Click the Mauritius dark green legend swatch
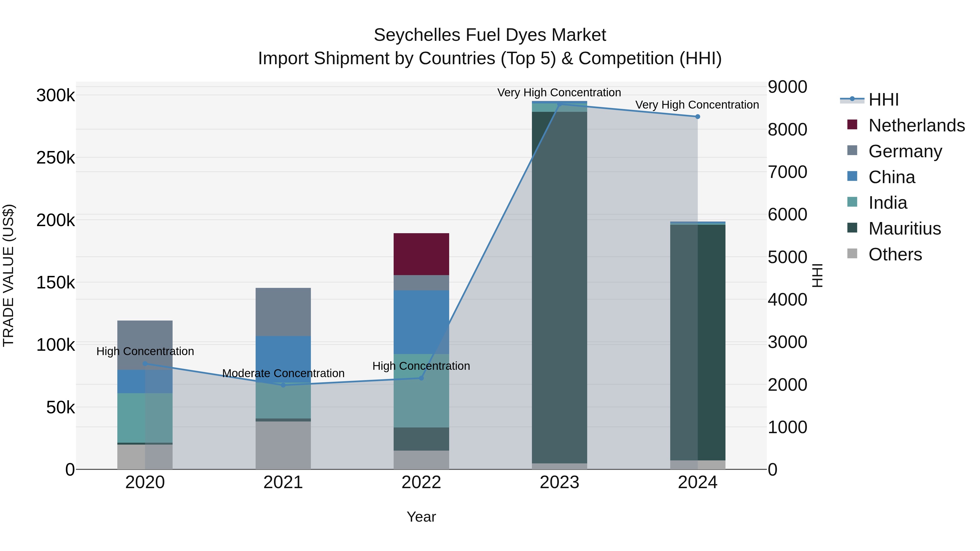 point(852,228)
